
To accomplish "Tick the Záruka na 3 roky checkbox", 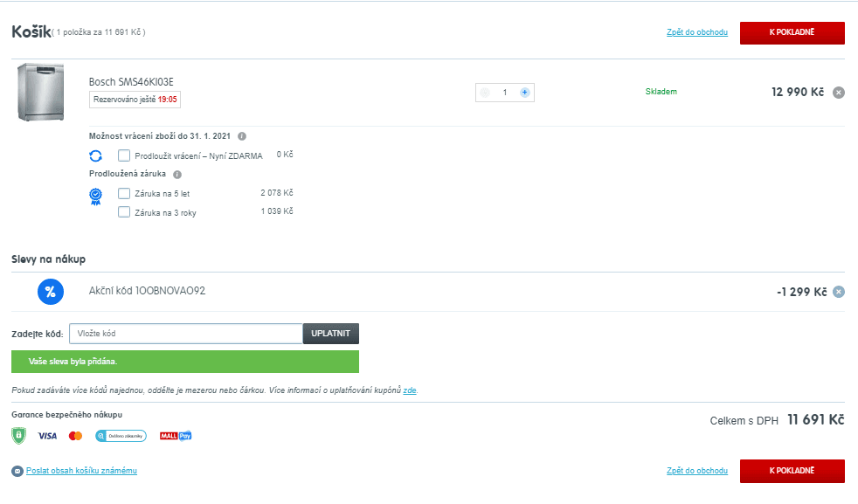I will pos(124,211).
